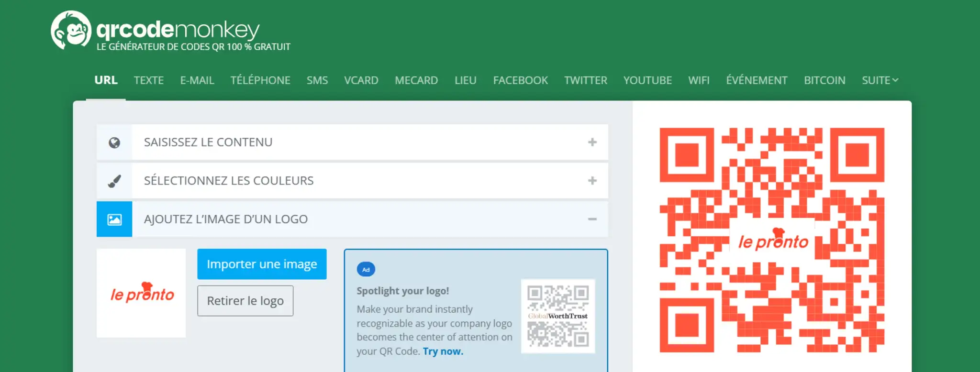Select the BITCOIN tab
Viewport: 980px width, 372px height.
point(824,80)
